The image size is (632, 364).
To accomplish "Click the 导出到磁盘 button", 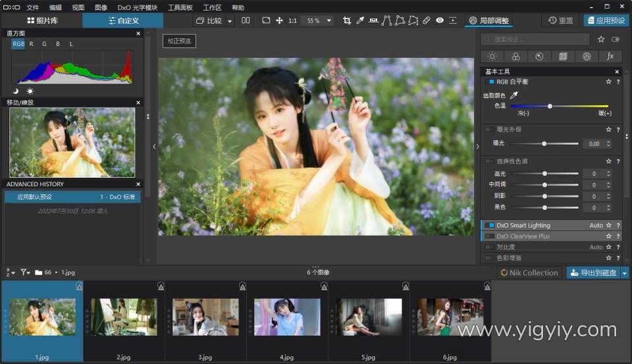I will pos(594,273).
